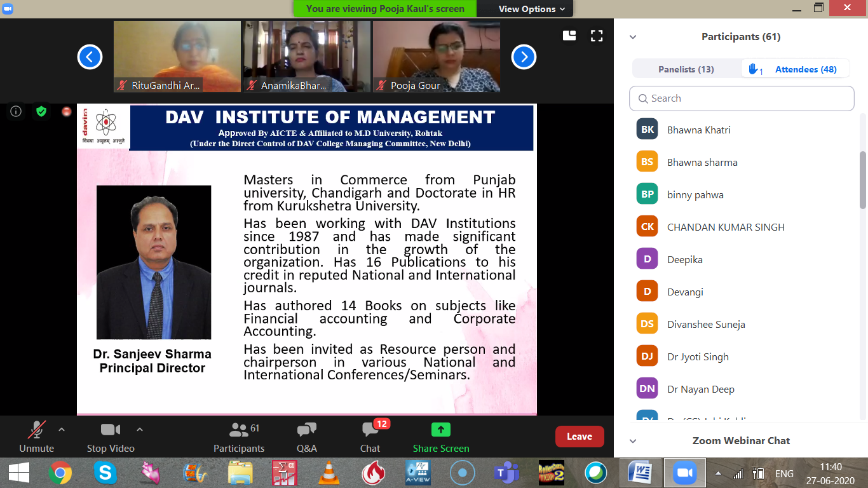The image size is (868, 488).
Task: Switch to the Attendees (48) tab
Action: (x=796, y=69)
